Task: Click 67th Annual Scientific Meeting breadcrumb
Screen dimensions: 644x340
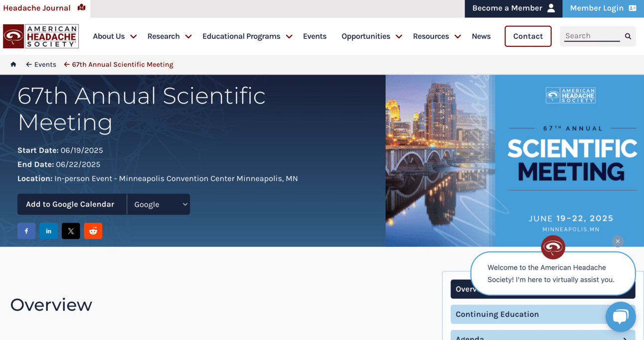Action: coord(119,64)
